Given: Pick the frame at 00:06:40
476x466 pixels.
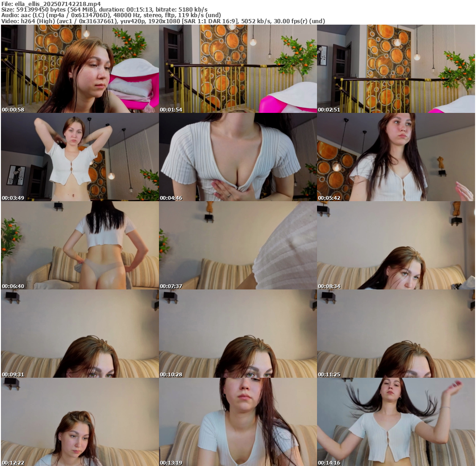Looking at the screenshot, I should point(80,245).
